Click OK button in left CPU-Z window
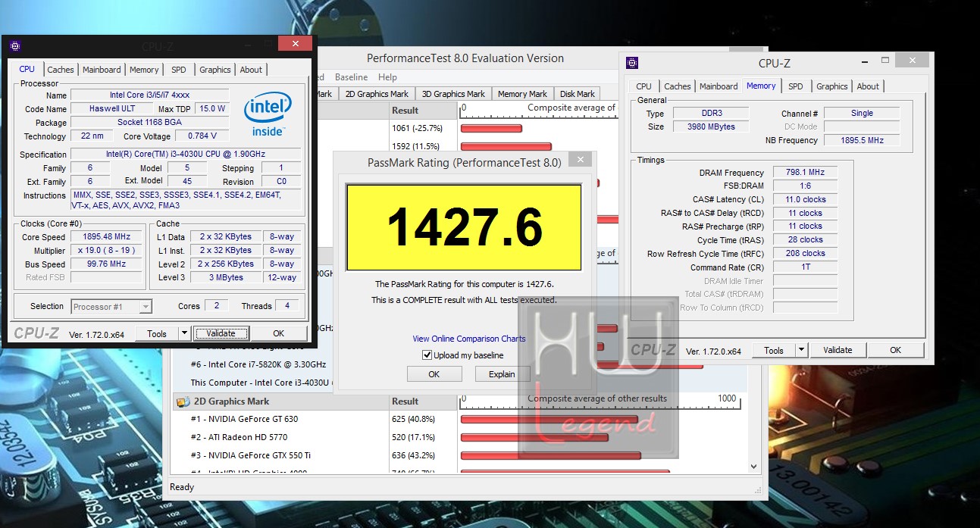 tap(278, 333)
